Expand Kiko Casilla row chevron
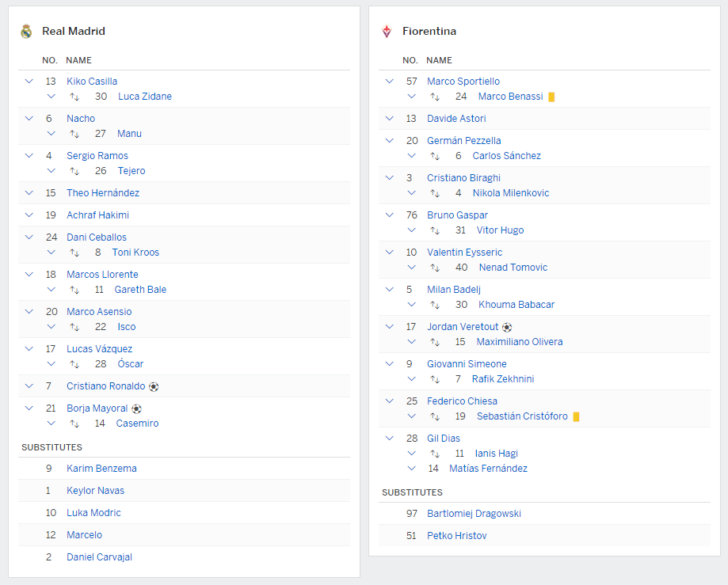Screen dimensions: 728x585 pyautogui.click(x=29, y=82)
